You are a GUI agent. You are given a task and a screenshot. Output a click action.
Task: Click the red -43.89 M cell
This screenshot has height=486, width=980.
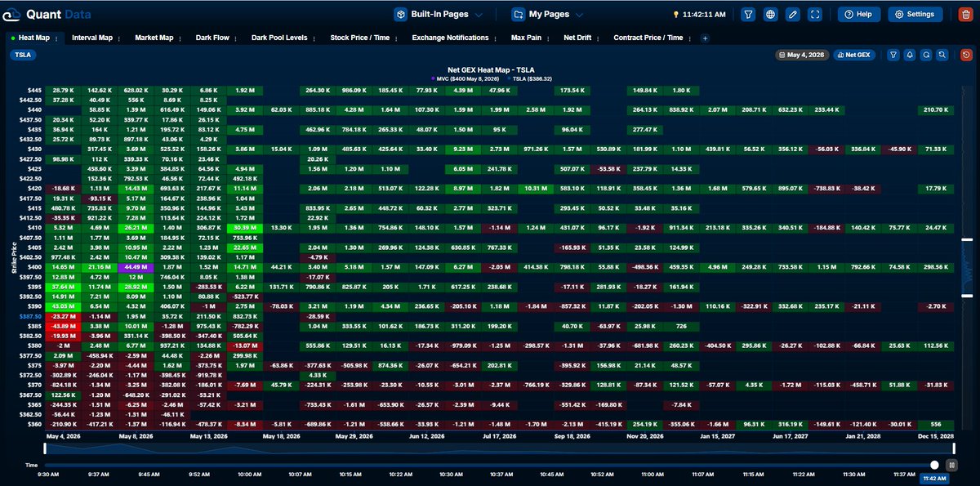(61, 325)
